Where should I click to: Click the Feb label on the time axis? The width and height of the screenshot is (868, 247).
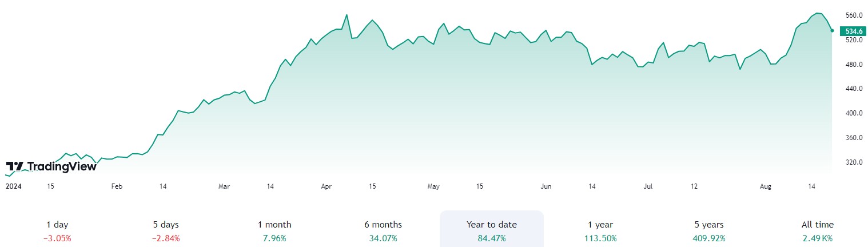[x=117, y=186]
